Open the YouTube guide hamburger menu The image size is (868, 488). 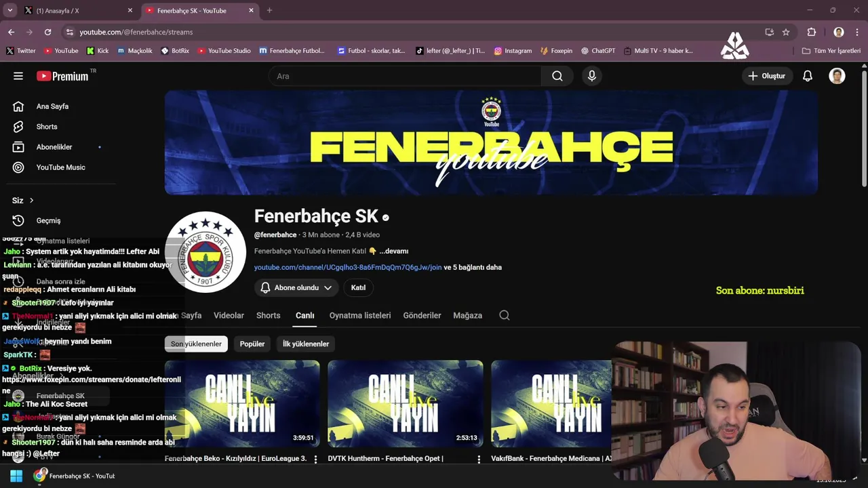pyautogui.click(x=18, y=76)
